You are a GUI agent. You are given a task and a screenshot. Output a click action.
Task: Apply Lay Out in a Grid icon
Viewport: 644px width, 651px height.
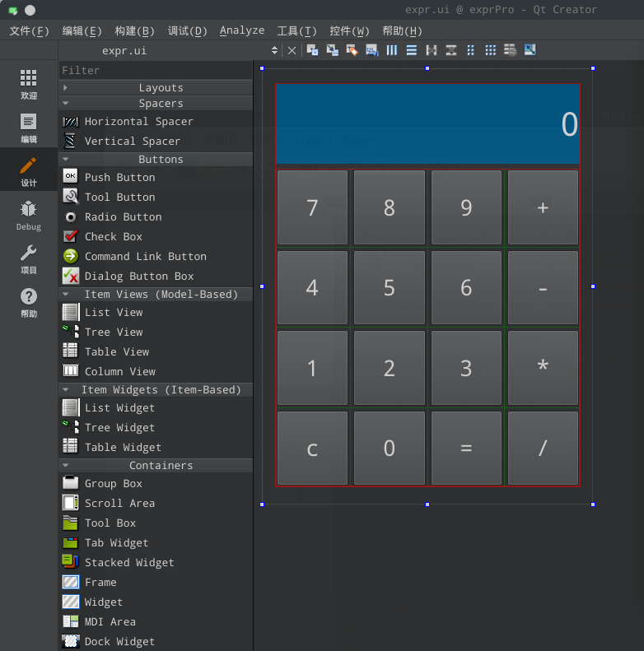[491, 50]
